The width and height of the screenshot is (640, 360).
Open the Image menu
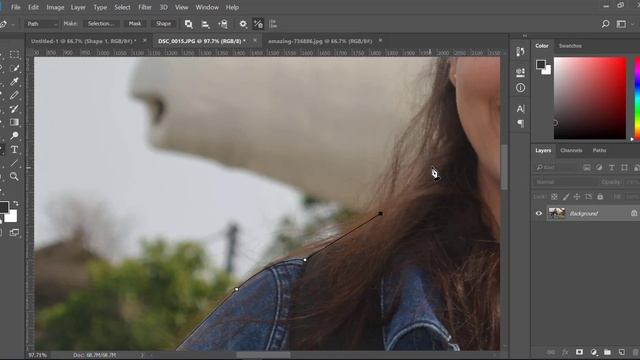coord(55,7)
